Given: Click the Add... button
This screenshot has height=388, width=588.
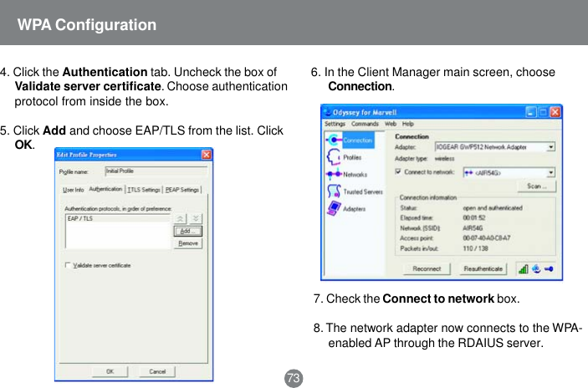Looking at the screenshot, I should point(188,231).
